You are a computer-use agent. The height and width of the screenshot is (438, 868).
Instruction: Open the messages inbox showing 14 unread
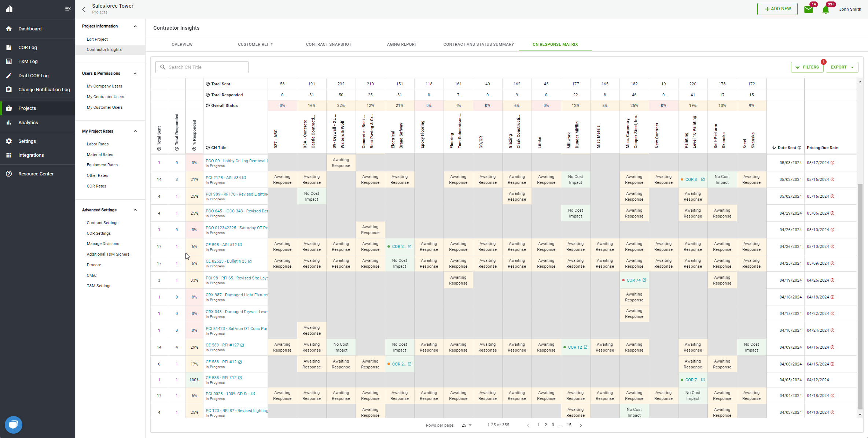coord(809,9)
